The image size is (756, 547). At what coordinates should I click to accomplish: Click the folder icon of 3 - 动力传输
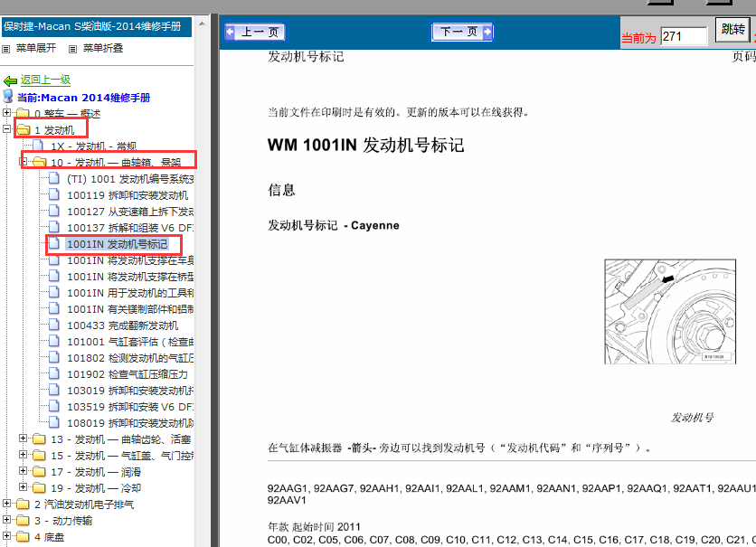tap(23, 521)
